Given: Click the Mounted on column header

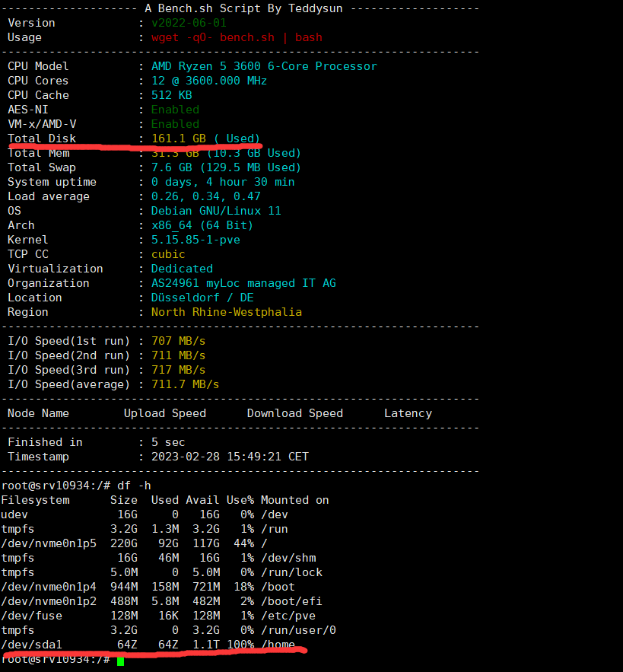Looking at the screenshot, I should 294,500.
